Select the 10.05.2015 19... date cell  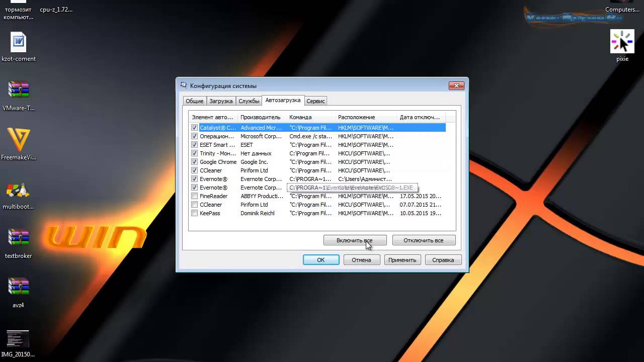coord(420,213)
